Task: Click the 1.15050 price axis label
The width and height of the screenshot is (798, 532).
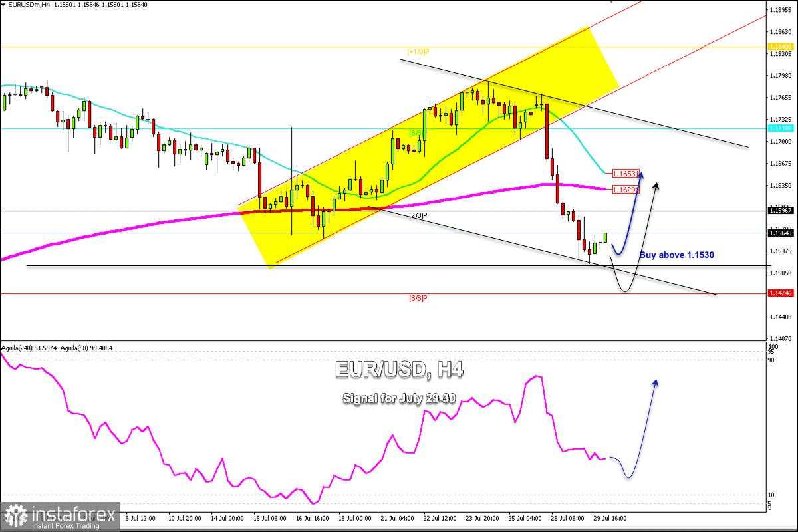Action: tap(780, 273)
